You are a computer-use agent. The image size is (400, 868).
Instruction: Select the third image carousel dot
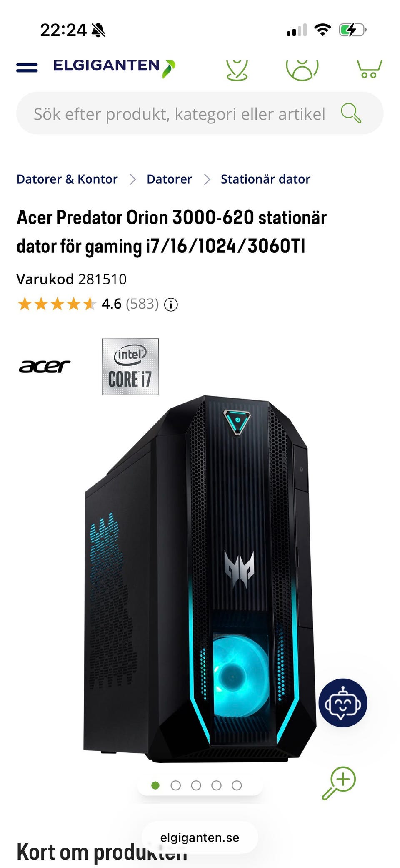196,785
